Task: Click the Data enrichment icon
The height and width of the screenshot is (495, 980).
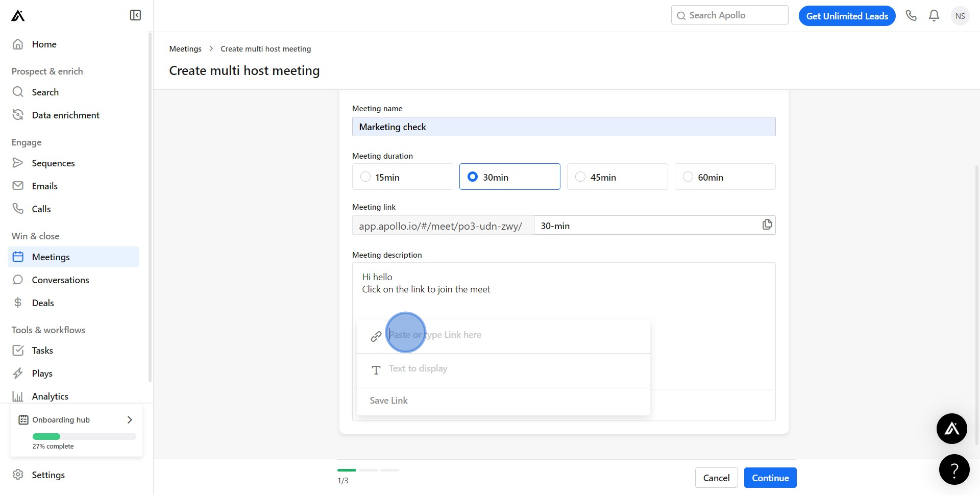Action: pos(18,115)
